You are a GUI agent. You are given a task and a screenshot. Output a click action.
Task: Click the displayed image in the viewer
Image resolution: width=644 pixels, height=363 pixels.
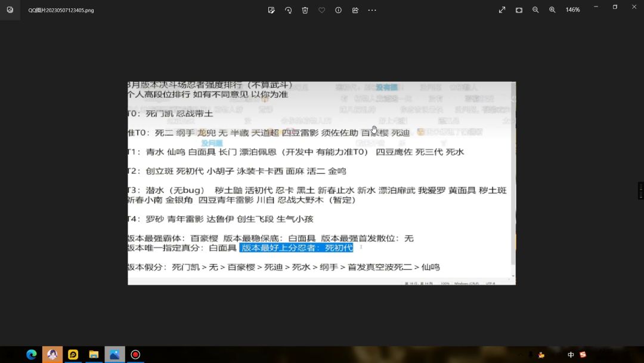pyautogui.click(x=321, y=183)
